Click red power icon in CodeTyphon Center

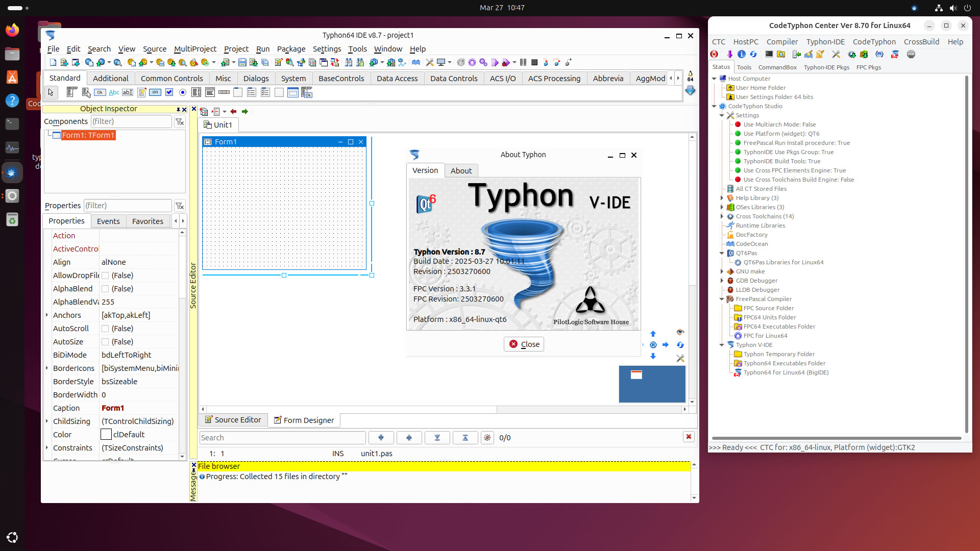[x=714, y=54]
